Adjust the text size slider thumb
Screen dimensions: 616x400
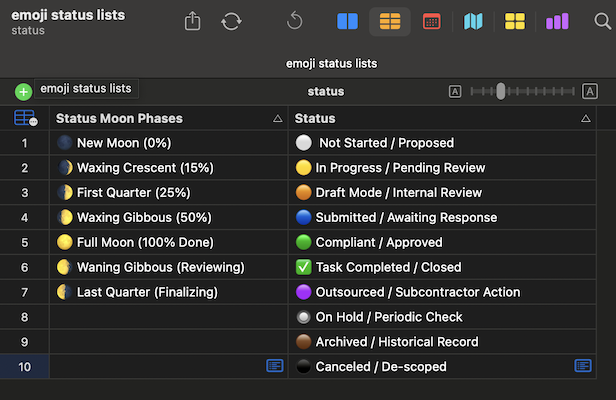click(500, 91)
